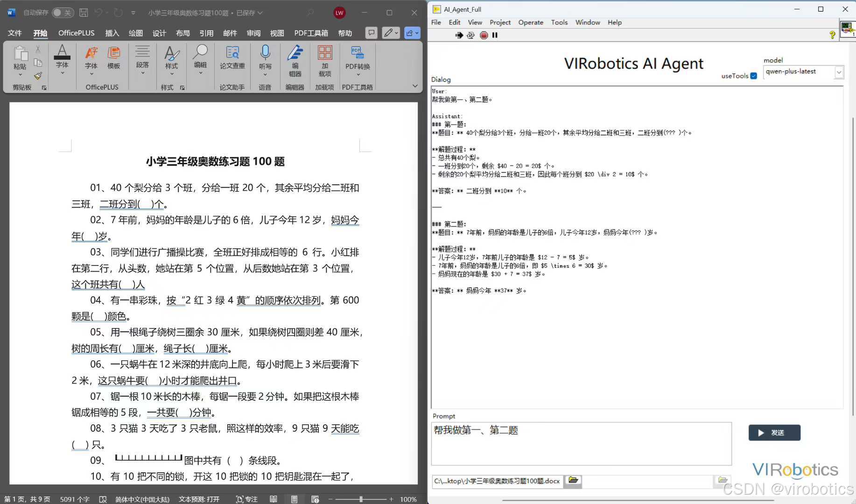This screenshot has height=504, width=856.
Task: Switch to the 布局 ribbon tab
Action: tap(182, 33)
